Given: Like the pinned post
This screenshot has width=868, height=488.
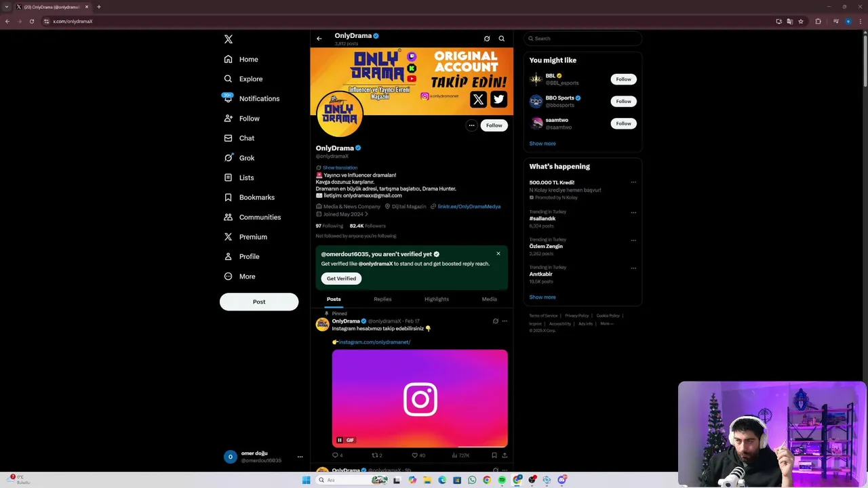Looking at the screenshot, I should pyautogui.click(x=414, y=455).
